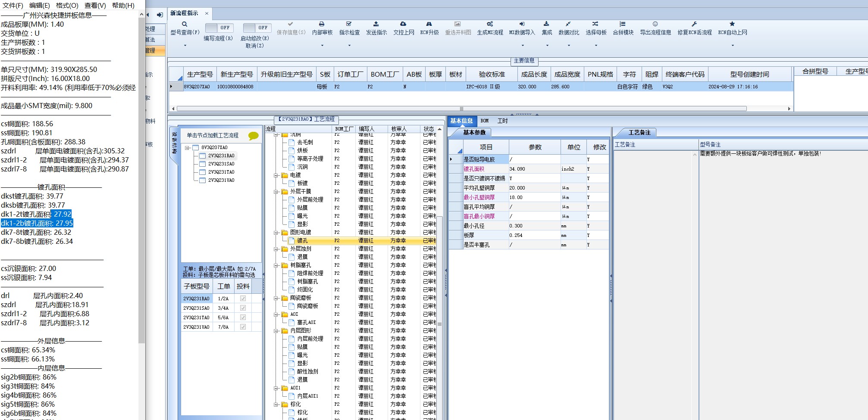Close the 新流程指示 tab
Image resolution: width=868 pixels, height=420 pixels.
[x=207, y=13]
